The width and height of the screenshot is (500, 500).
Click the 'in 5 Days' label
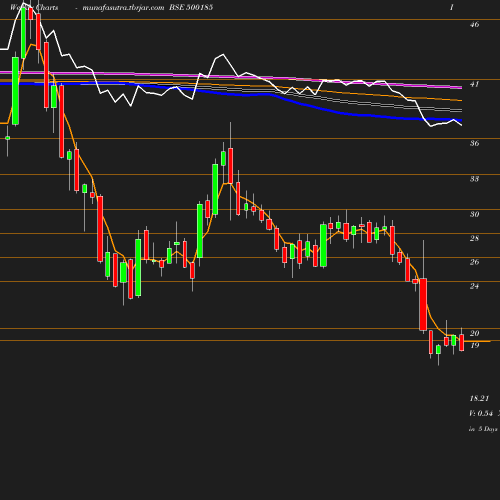coord(483,429)
